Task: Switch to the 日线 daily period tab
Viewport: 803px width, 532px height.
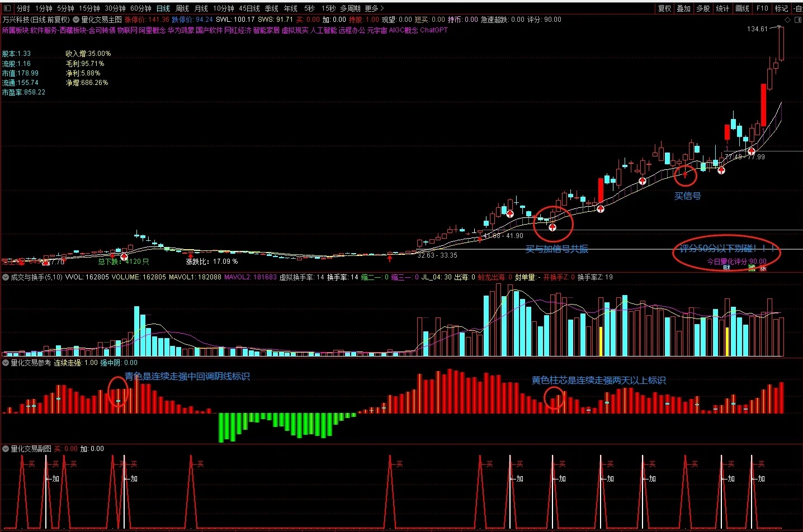Action: click(x=163, y=8)
